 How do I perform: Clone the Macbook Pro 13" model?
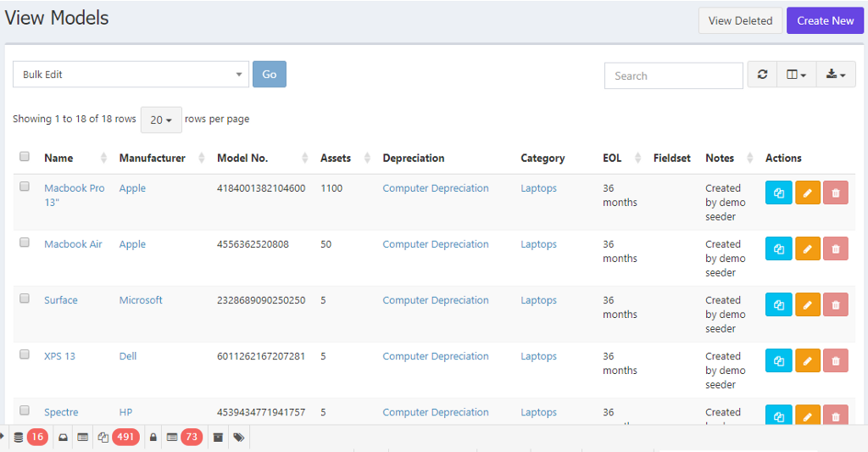click(x=778, y=193)
